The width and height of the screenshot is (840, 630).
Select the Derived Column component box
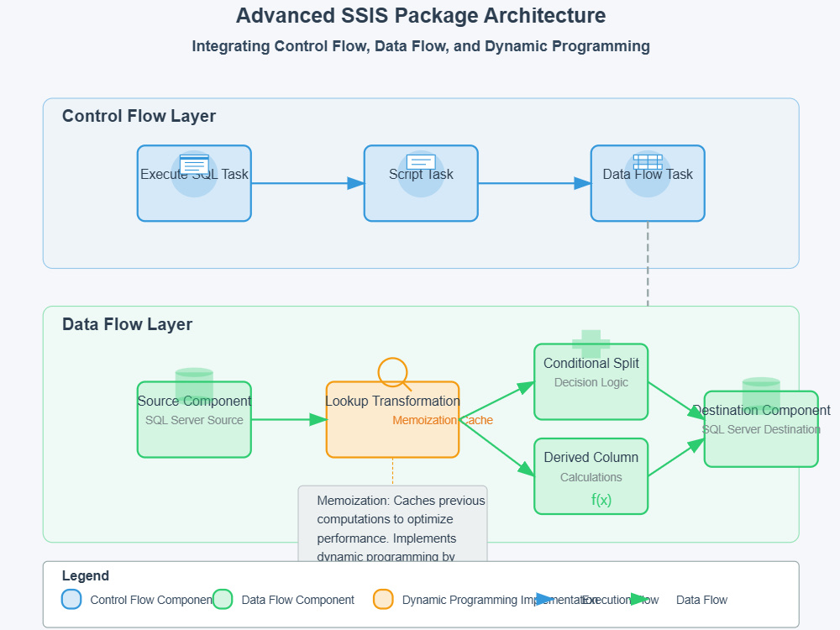[591, 476]
